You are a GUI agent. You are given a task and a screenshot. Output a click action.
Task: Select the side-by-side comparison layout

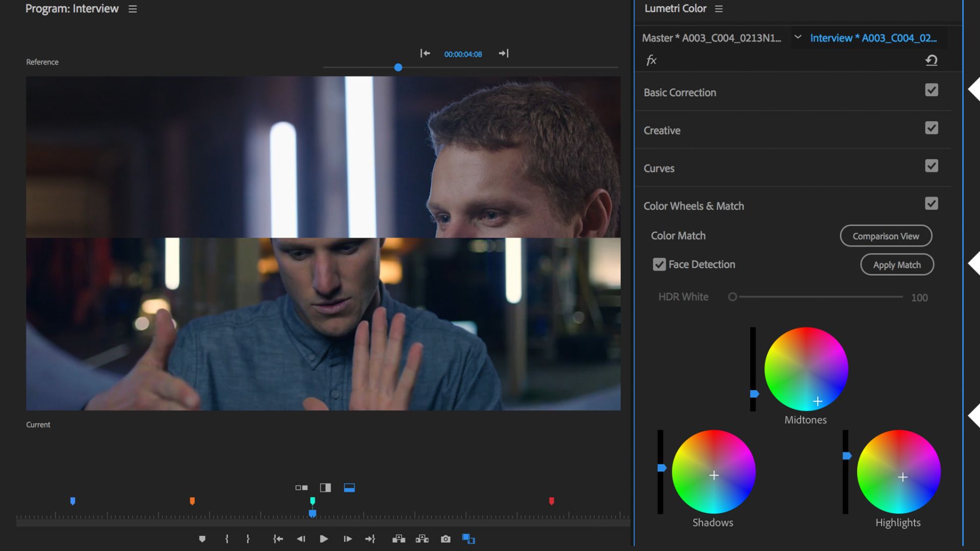point(301,488)
